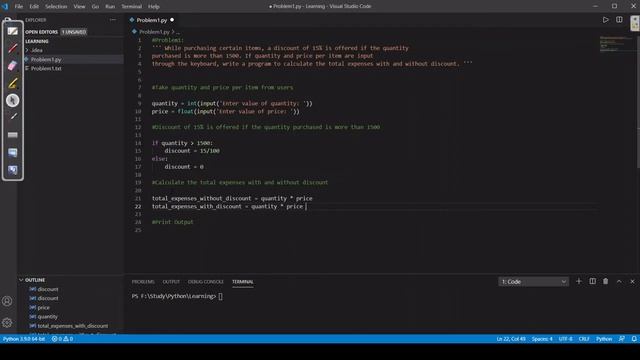Click 'CRLF' end of line setting
This screenshot has height=360, width=640.
(x=584, y=339)
